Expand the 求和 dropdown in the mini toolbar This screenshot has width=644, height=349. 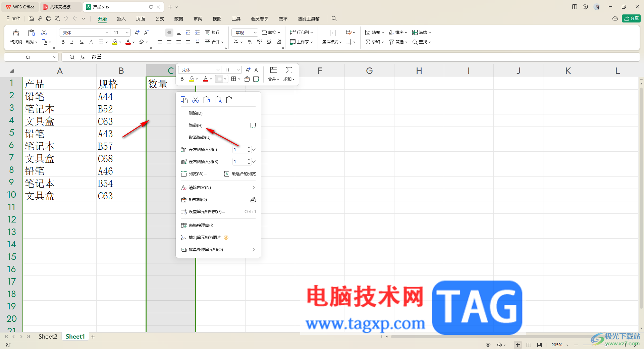tap(293, 79)
